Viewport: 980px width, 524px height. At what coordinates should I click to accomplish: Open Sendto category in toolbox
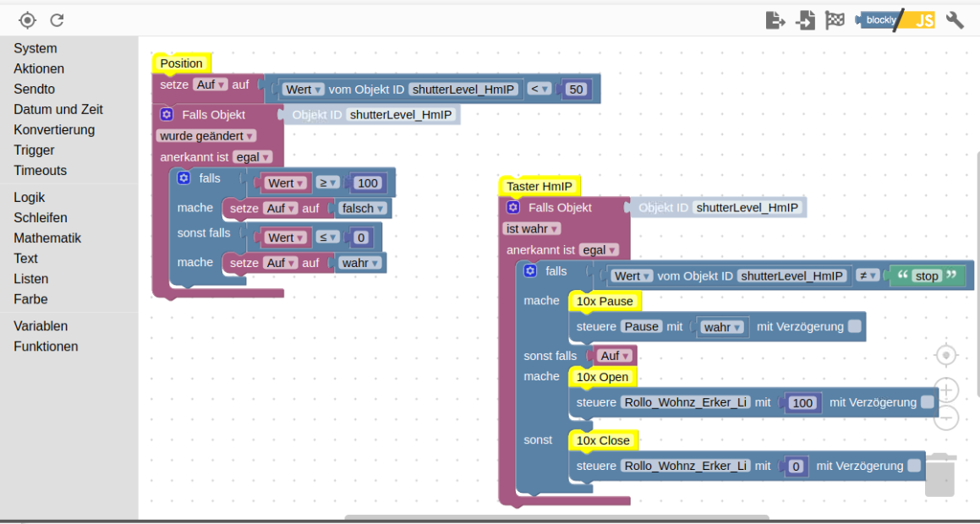(x=35, y=90)
